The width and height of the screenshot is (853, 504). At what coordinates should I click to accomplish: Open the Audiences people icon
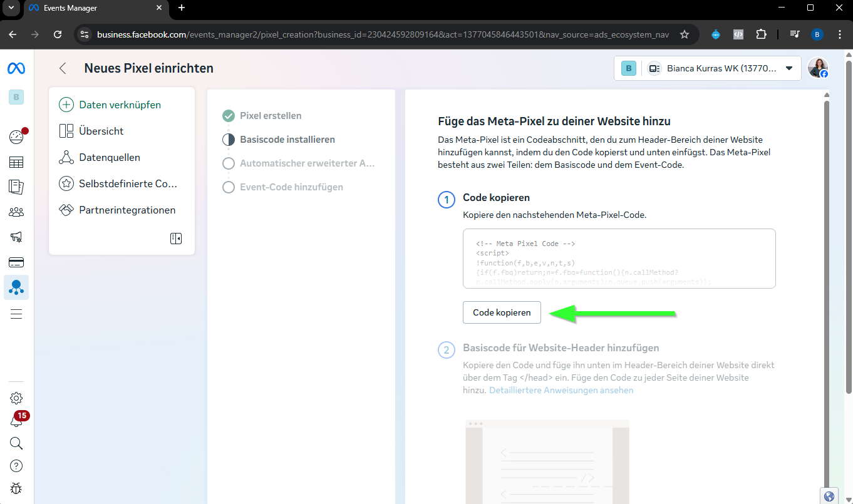tap(16, 212)
